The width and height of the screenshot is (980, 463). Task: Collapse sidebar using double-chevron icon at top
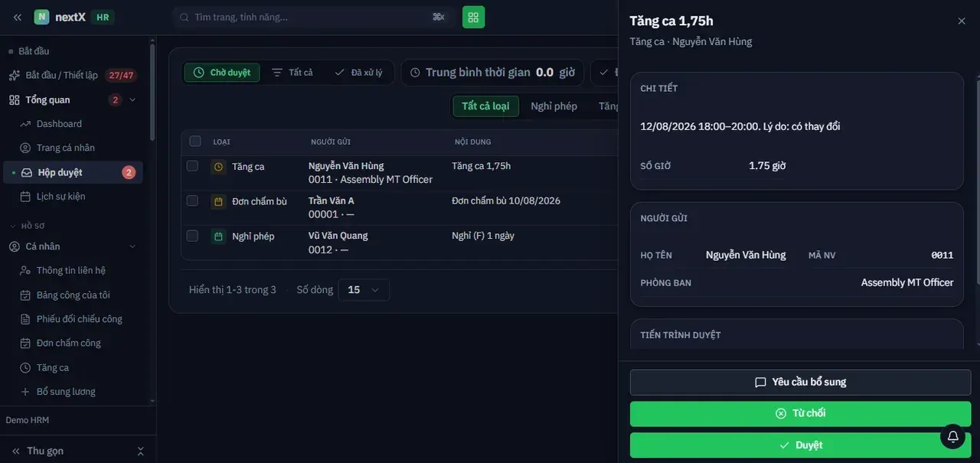pyautogui.click(x=18, y=17)
